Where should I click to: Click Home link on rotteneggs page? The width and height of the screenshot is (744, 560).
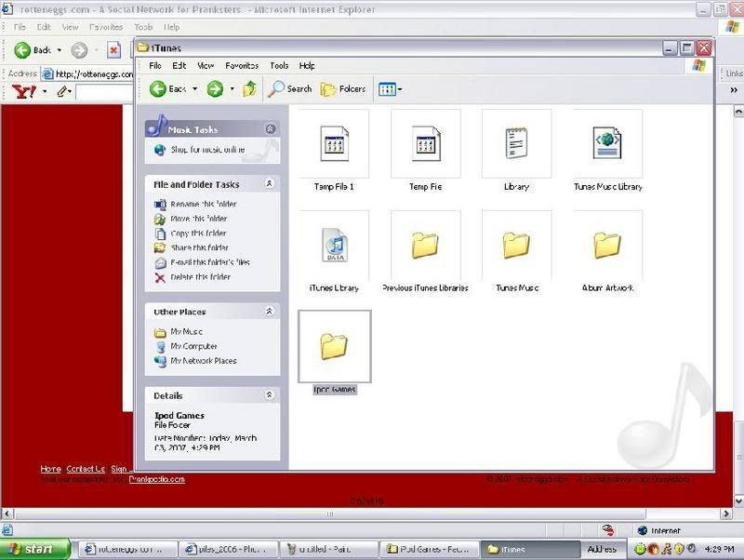click(51, 469)
